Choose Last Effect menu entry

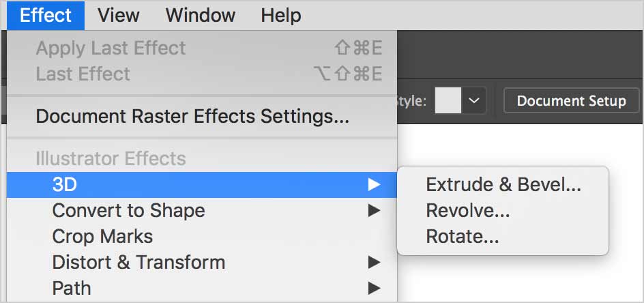[202, 74]
